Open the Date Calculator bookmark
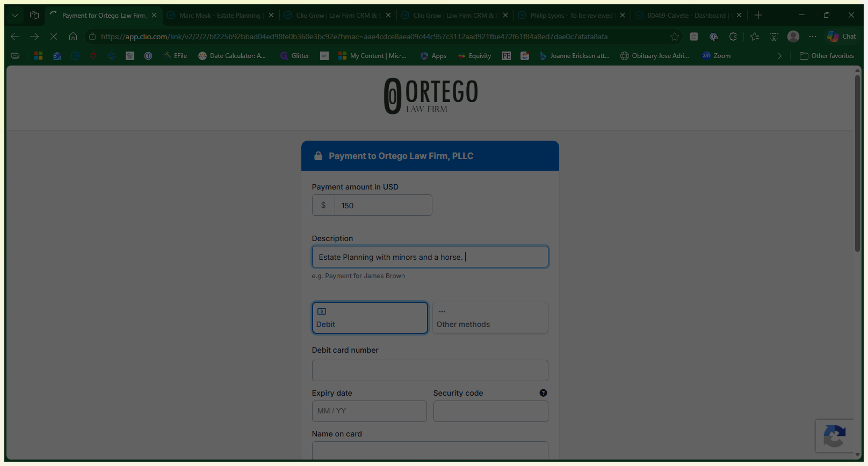The height and width of the screenshot is (466, 868). click(x=232, y=56)
